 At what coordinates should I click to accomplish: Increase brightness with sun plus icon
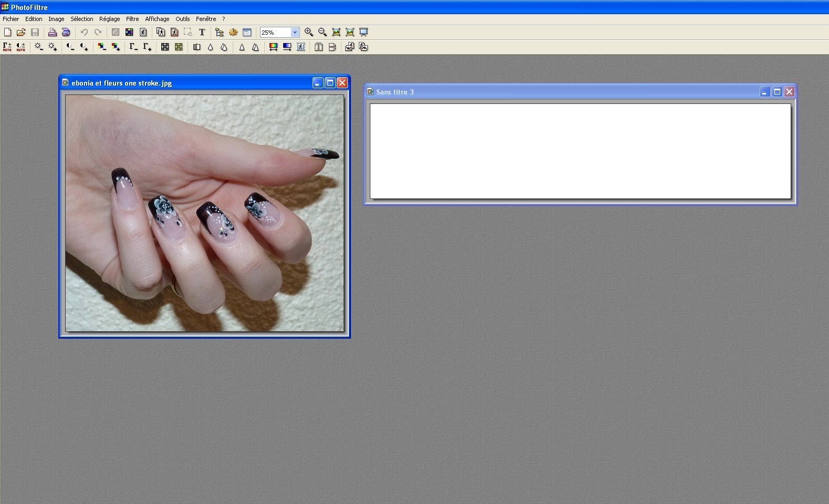(x=53, y=47)
